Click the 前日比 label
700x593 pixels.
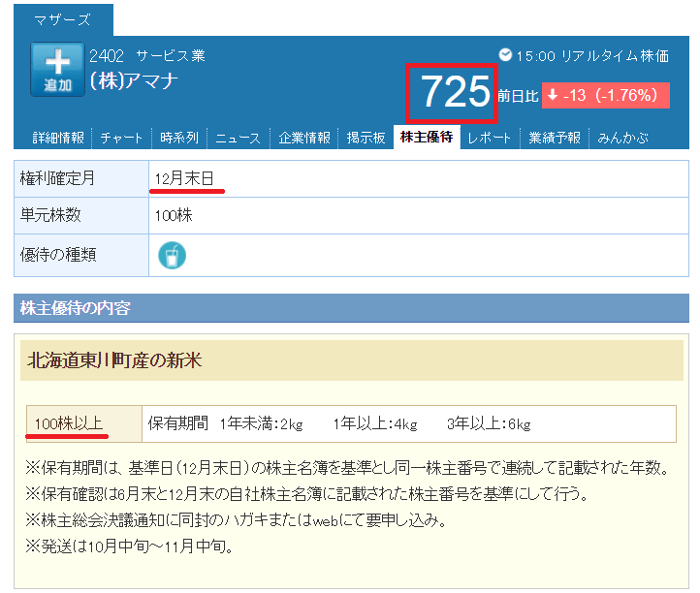519,96
